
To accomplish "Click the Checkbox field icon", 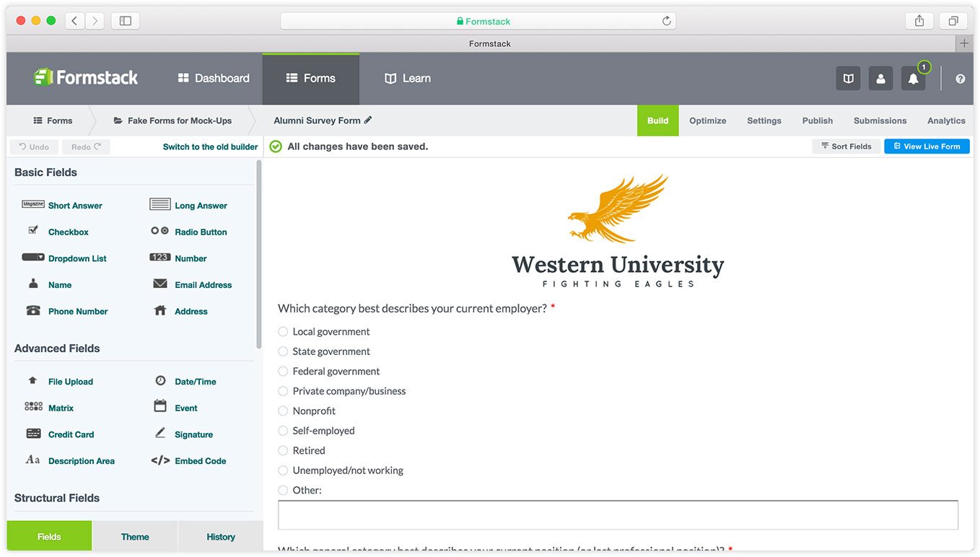I will (x=33, y=230).
